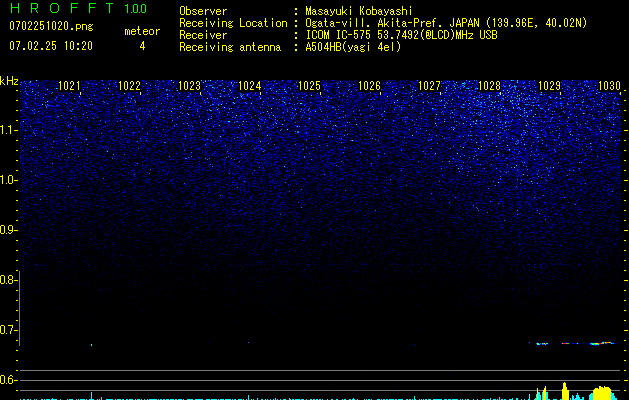
Task: Click the small cyan echo dot near 1021
Action: point(91,345)
